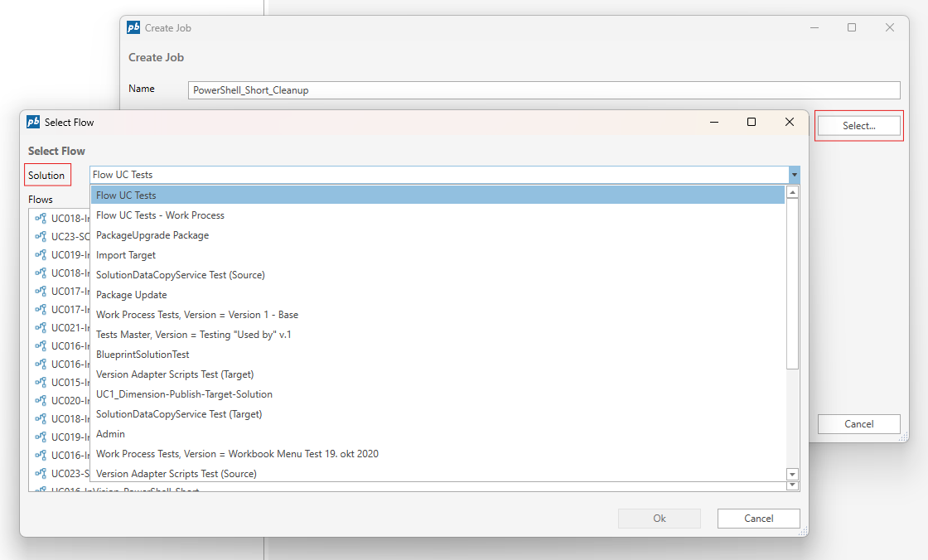Click the flow icon beside UC015
The height and width of the screenshot is (560, 928).
pos(41,382)
